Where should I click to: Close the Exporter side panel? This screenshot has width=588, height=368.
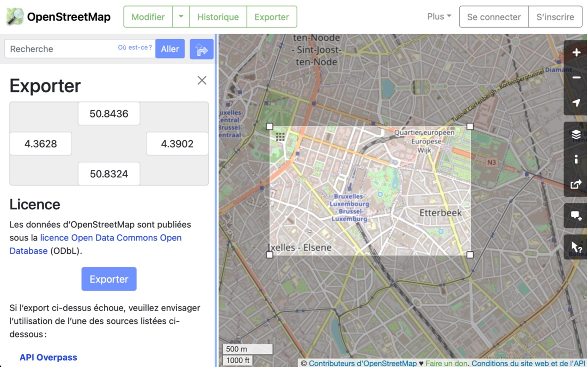coord(202,80)
